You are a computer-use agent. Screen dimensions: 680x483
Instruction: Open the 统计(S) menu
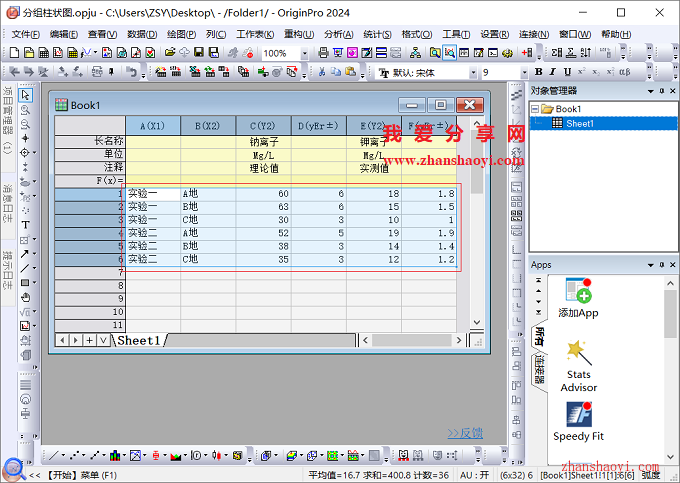(377, 34)
